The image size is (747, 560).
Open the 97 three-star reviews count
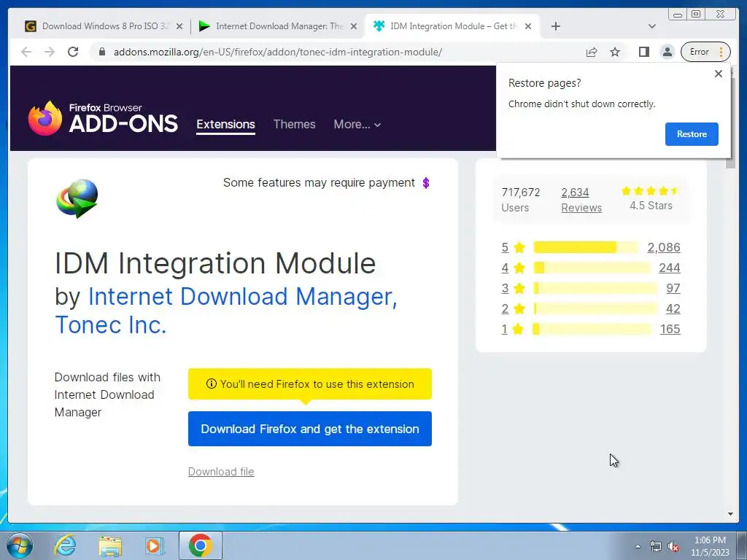tap(673, 289)
